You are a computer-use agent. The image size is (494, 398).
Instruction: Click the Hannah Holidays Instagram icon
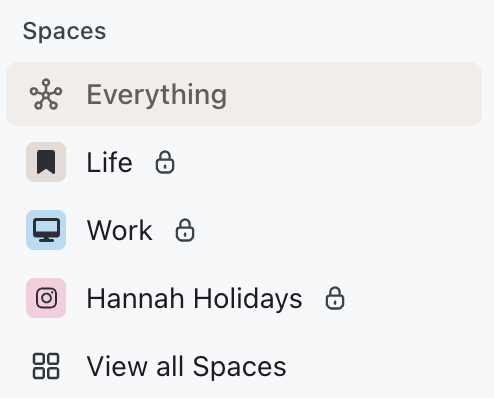click(x=46, y=298)
